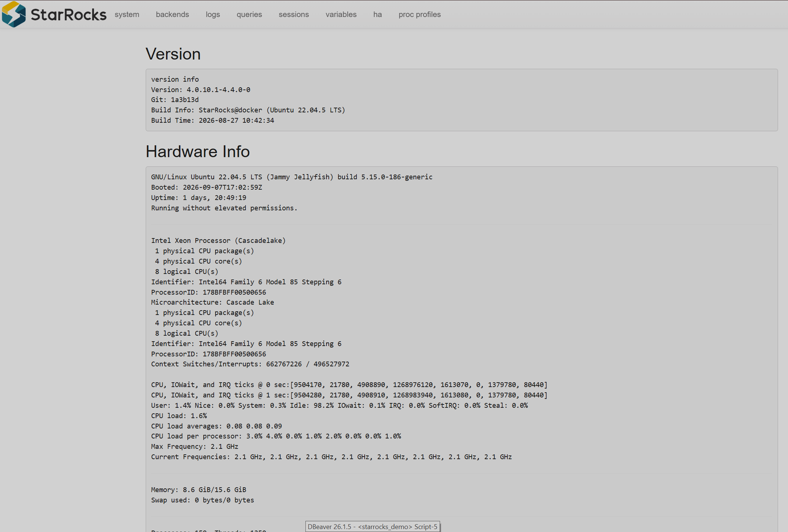
Task: Click the DBeaver 26.1.5 starrocks_demo Script-5 tooltip
Action: 372,526
